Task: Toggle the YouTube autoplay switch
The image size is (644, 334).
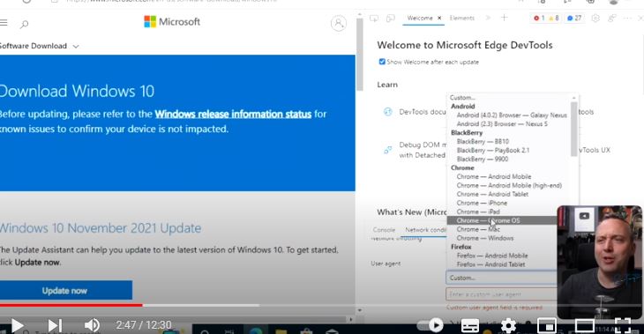Action: [x=431, y=325]
